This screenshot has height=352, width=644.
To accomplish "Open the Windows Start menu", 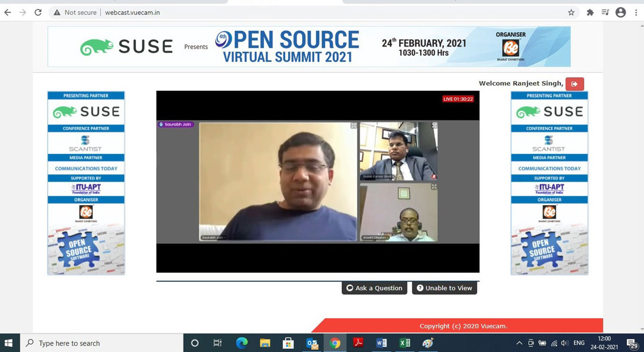I will pyautogui.click(x=8, y=343).
